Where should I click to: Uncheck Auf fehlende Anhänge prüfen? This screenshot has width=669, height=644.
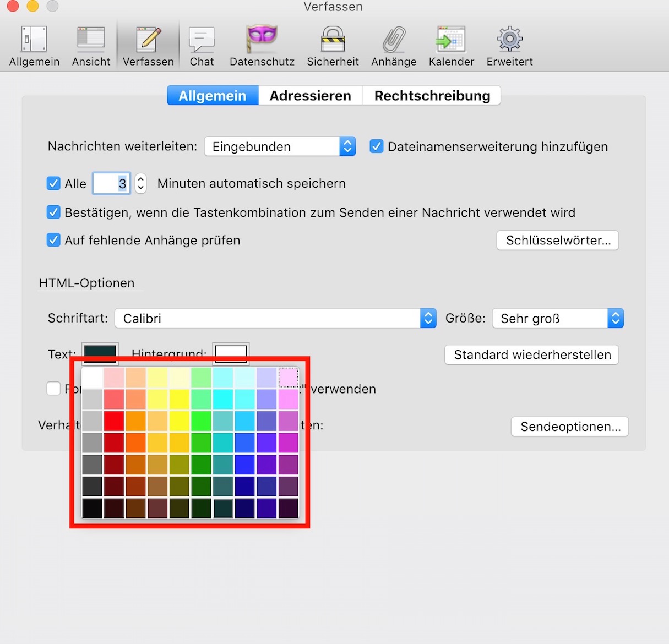click(x=53, y=240)
